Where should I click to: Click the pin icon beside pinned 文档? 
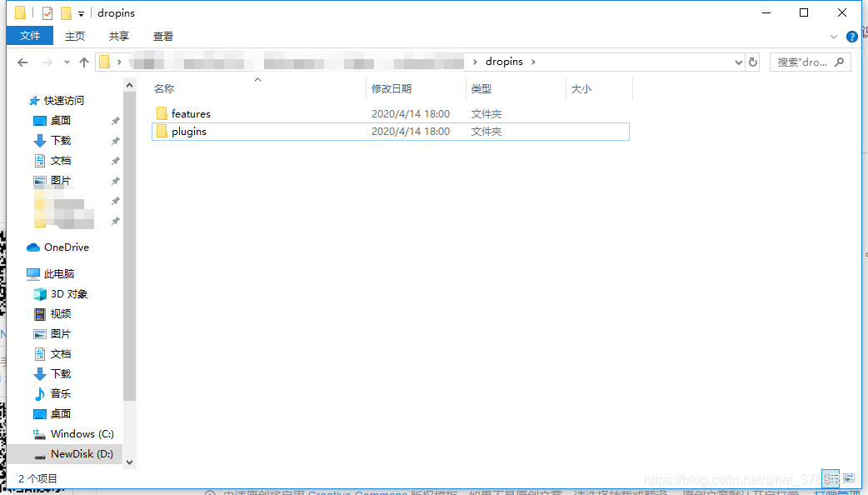coord(115,161)
